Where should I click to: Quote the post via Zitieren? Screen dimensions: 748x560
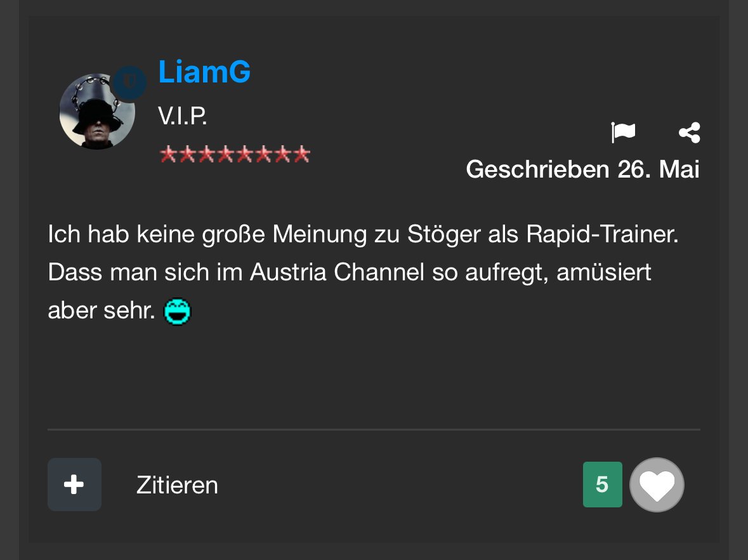pyautogui.click(x=177, y=485)
